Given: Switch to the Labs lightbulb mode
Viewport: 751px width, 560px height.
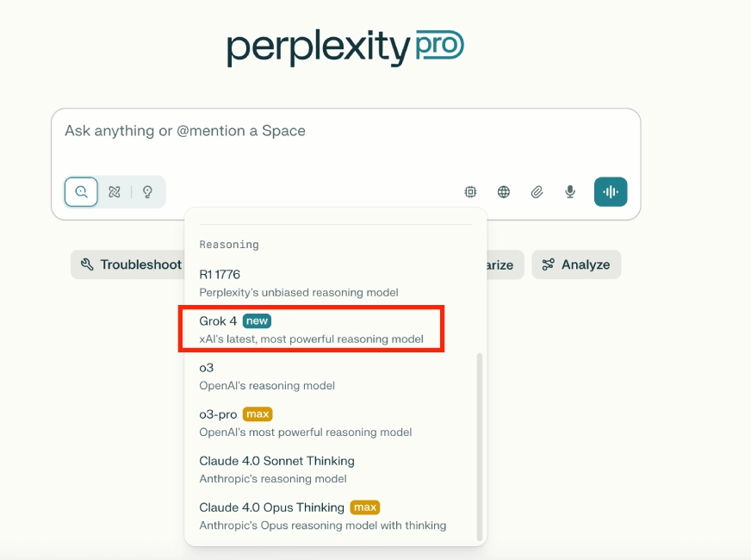Looking at the screenshot, I should pyautogui.click(x=147, y=192).
